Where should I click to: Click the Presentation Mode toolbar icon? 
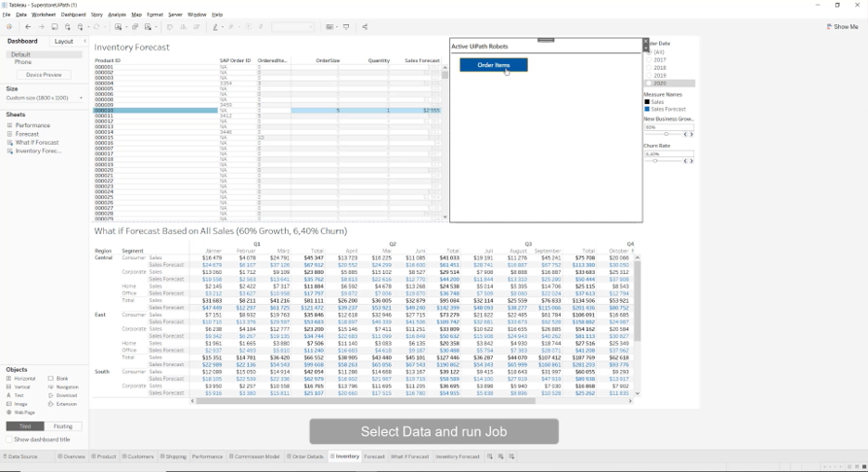click(346, 26)
